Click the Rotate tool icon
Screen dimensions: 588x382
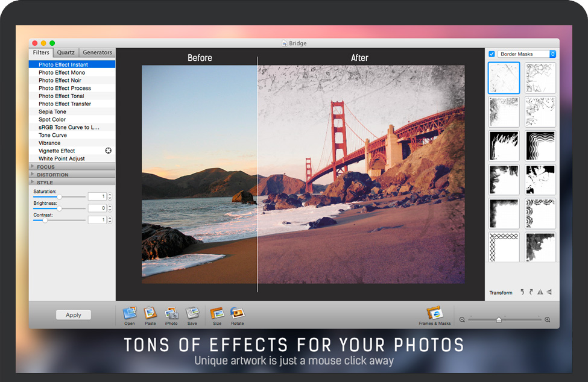(238, 313)
